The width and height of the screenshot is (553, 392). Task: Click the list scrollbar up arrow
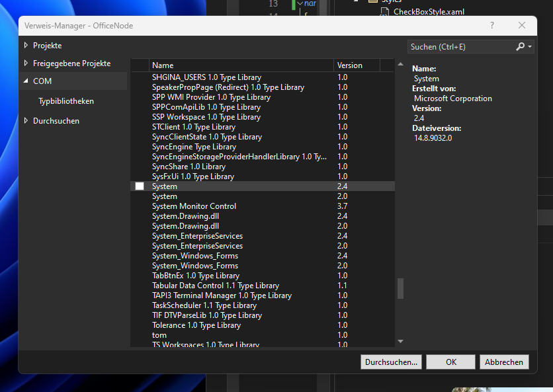click(400, 64)
